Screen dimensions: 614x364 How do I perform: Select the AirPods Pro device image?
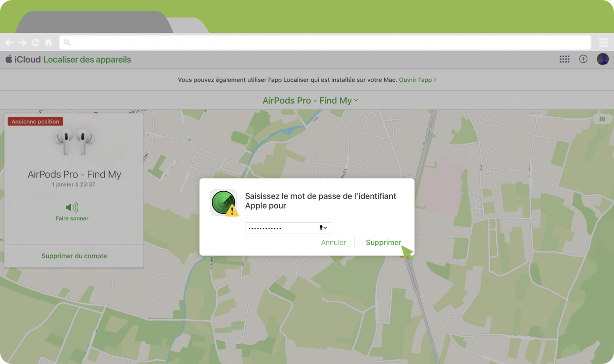pyautogui.click(x=75, y=141)
